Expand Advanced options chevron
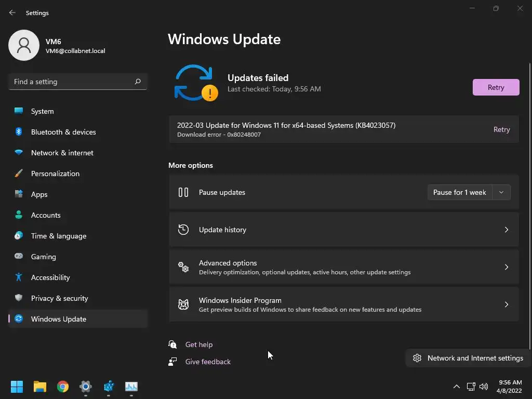This screenshot has height=399, width=532. [x=506, y=267]
